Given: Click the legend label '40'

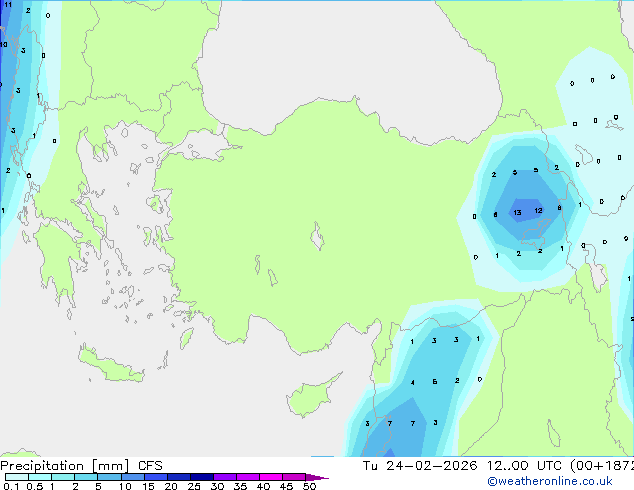Looking at the screenshot, I should click(x=263, y=486).
